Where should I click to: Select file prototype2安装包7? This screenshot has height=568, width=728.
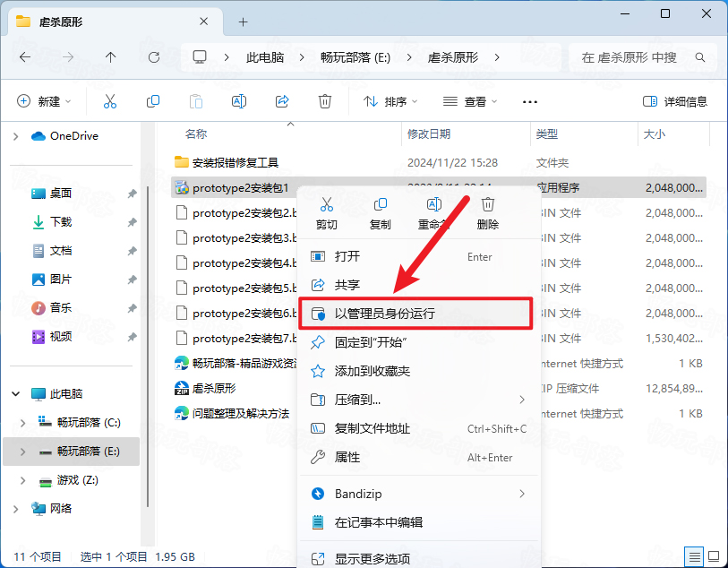point(236,339)
